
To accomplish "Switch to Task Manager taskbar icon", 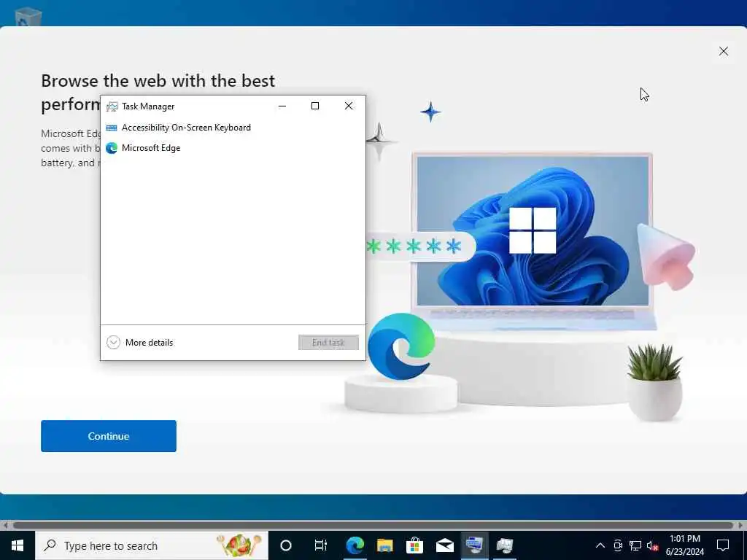I will click(x=505, y=545).
